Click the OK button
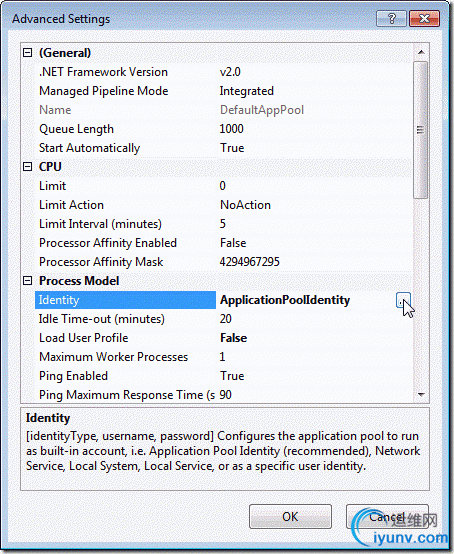This screenshot has height=554, width=454. 290,517
